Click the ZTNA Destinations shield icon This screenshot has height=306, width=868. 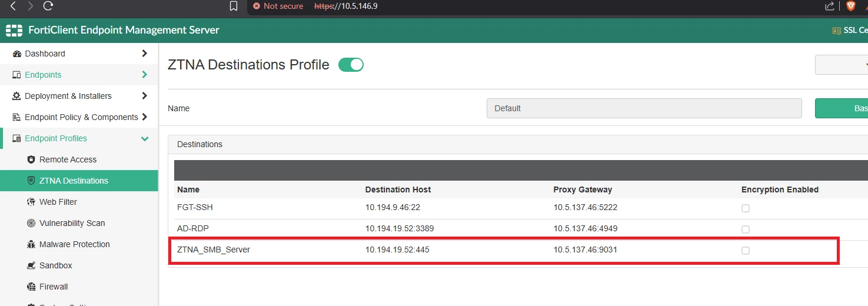tap(32, 181)
